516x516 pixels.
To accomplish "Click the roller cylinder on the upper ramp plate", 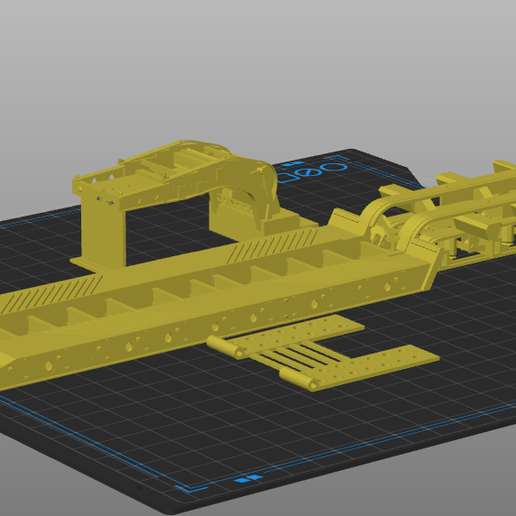I will tap(225, 347).
